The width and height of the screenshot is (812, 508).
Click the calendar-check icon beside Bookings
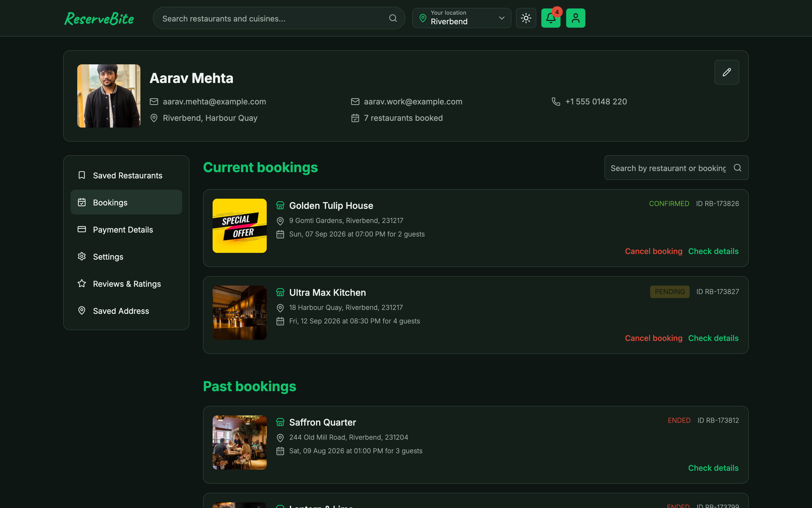click(81, 202)
